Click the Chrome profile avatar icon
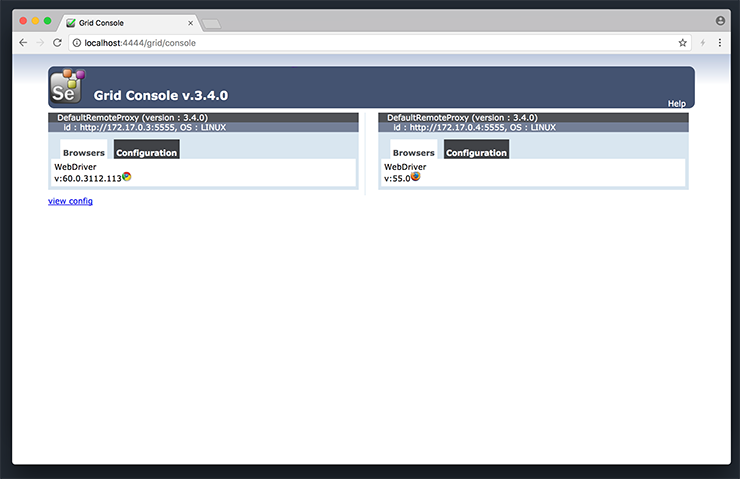The image size is (740, 479). [720, 21]
